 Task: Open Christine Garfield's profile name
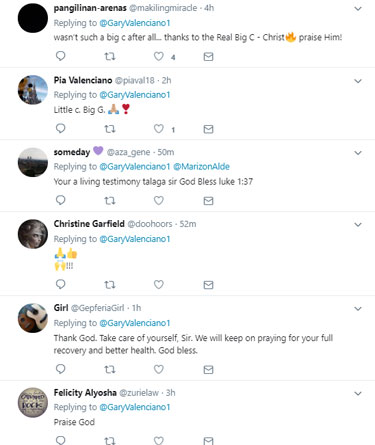[89, 224]
